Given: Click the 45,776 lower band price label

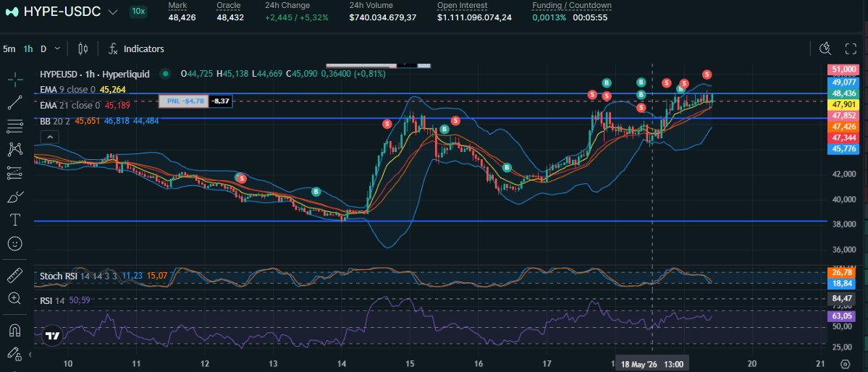Looking at the screenshot, I should pos(844,149).
